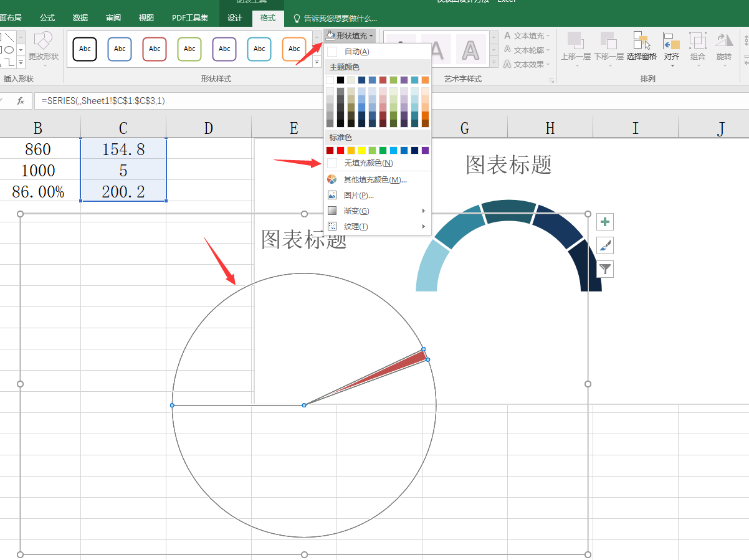Switch to the 审阅 ribbon tab
Viewport: 749px width, 560px height.
point(113,18)
